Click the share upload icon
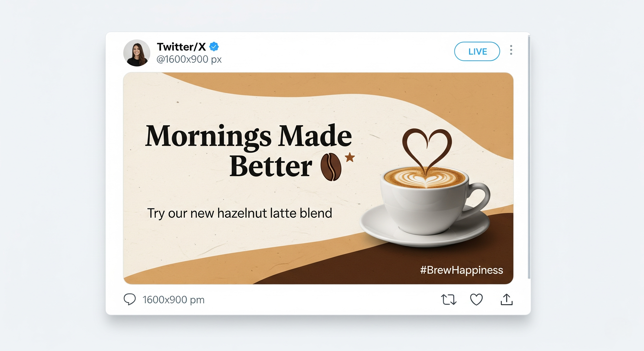The height and width of the screenshot is (351, 644). pyautogui.click(x=507, y=300)
